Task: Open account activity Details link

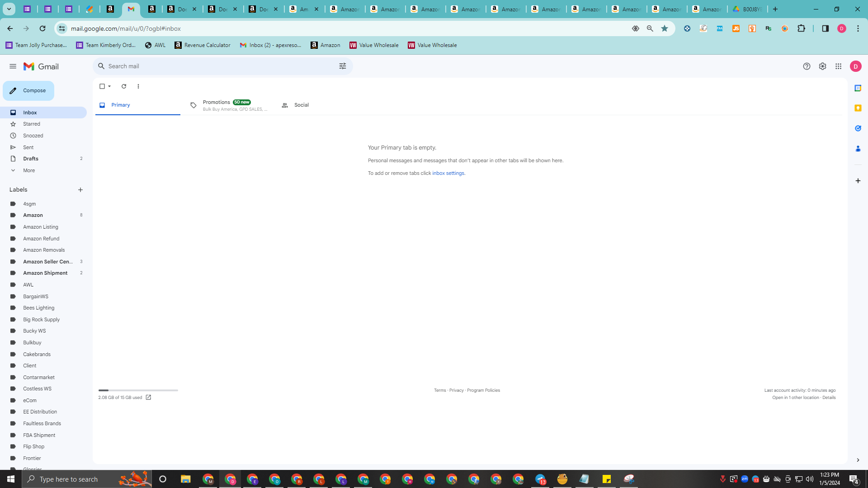Action: click(829, 398)
